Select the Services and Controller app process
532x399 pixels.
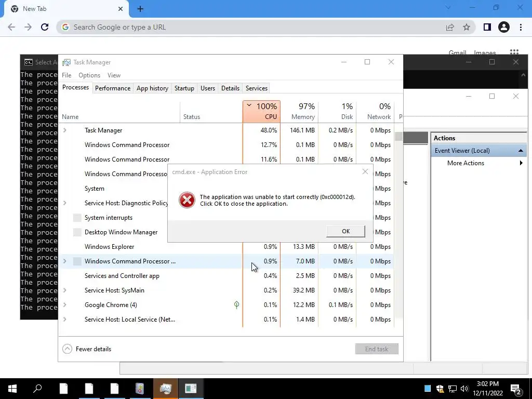point(227,276)
